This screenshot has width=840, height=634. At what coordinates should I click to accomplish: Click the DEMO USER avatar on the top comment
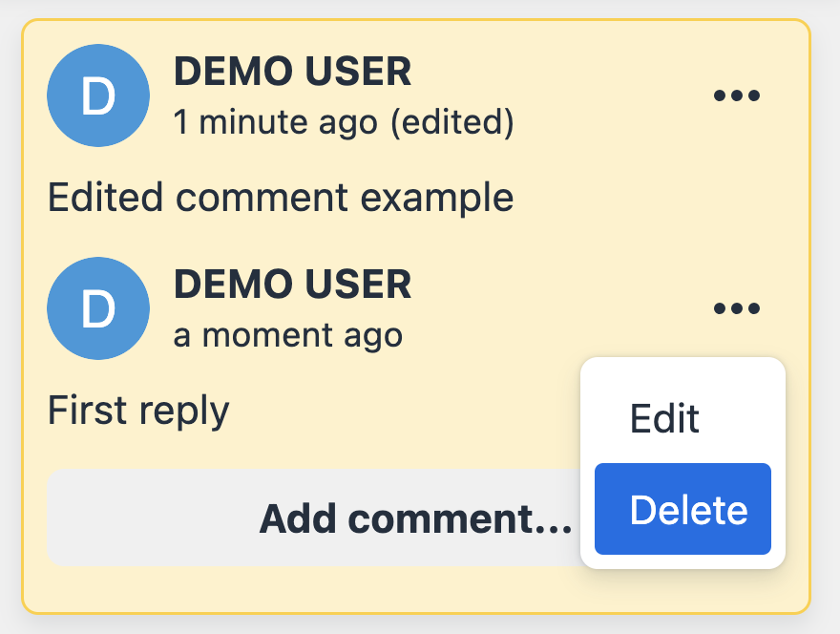[x=97, y=95]
